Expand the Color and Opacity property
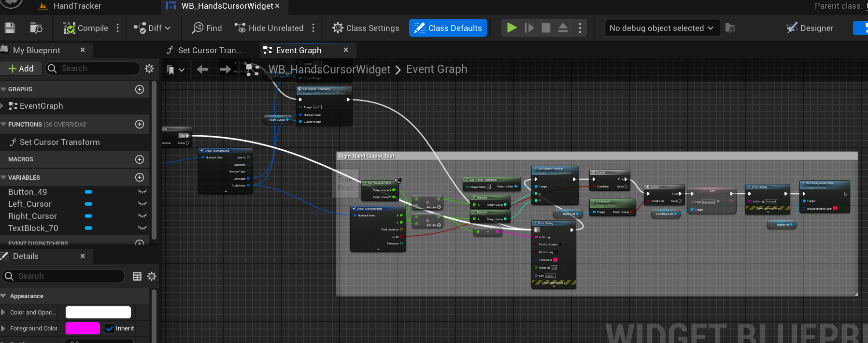This screenshot has width=868, height=343. click(4, 313)
